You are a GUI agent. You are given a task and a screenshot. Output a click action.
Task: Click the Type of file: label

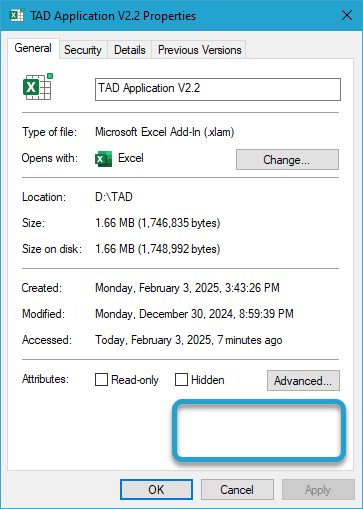pyautogui.click(x=50, y=132)
